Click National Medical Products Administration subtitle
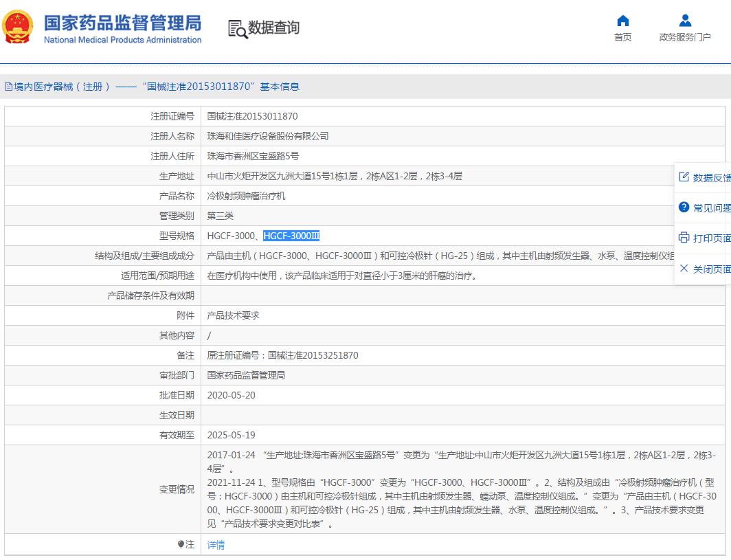731x560 pixels. tap(122, 40)
